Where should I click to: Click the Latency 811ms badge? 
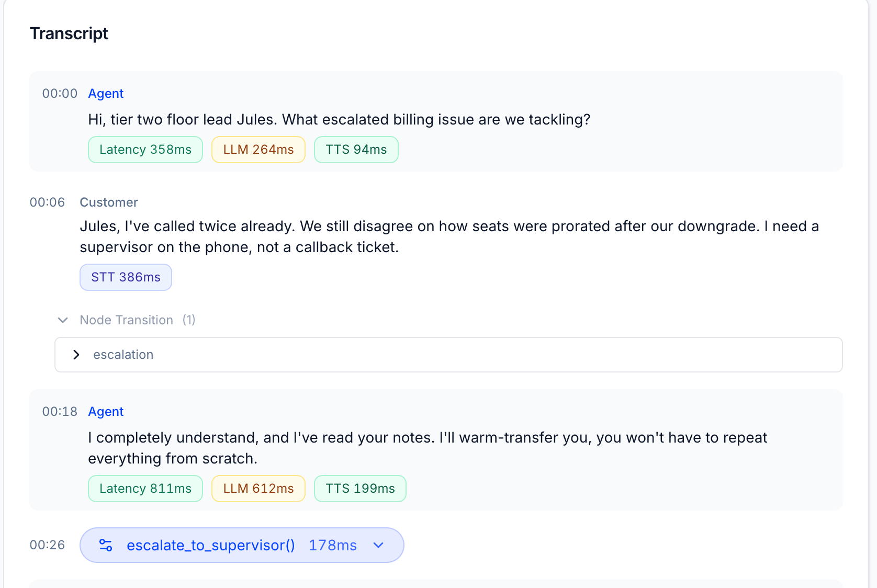[145, 489]
